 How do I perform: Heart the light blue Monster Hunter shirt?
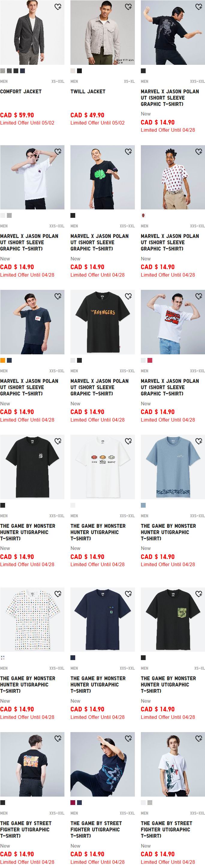(x=199, y=441)
